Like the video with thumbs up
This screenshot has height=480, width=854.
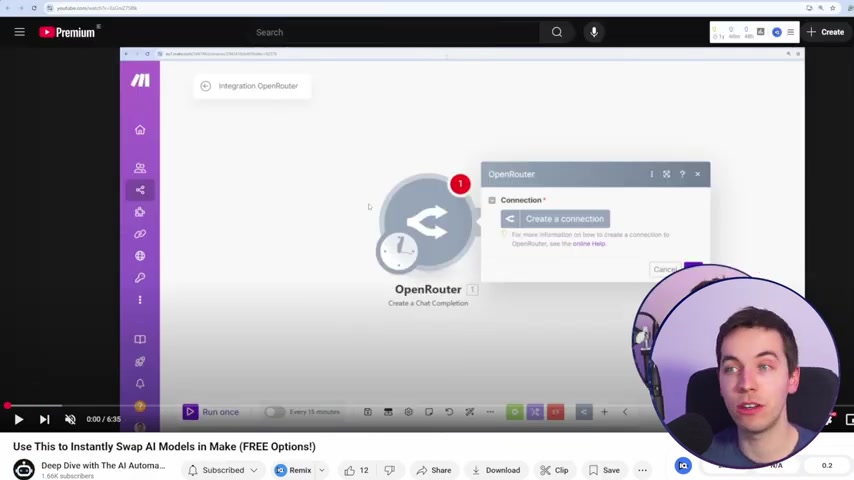pos(357,470)
